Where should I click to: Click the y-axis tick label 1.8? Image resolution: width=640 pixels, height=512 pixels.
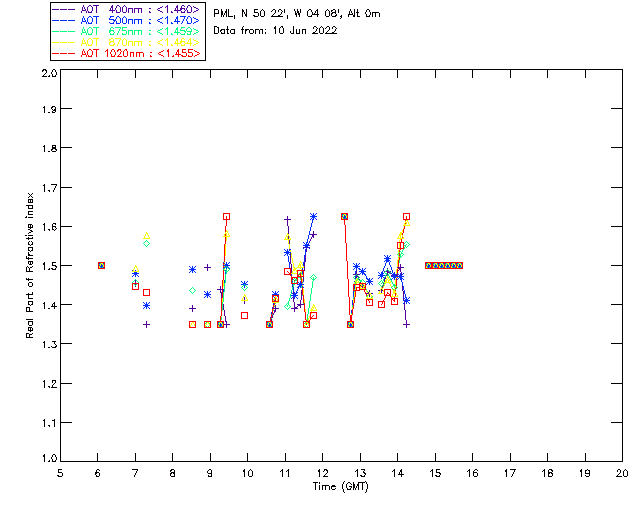click(x=49, y=148)
